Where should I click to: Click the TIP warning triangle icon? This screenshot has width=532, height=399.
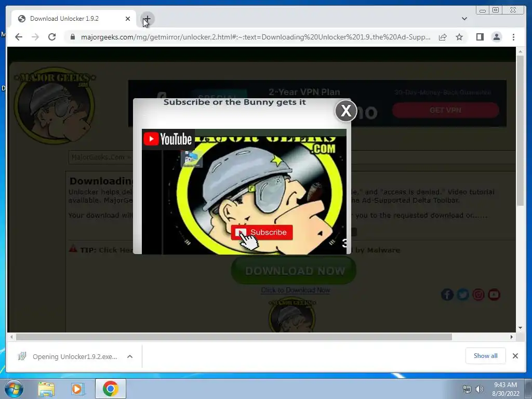(73, 249)
